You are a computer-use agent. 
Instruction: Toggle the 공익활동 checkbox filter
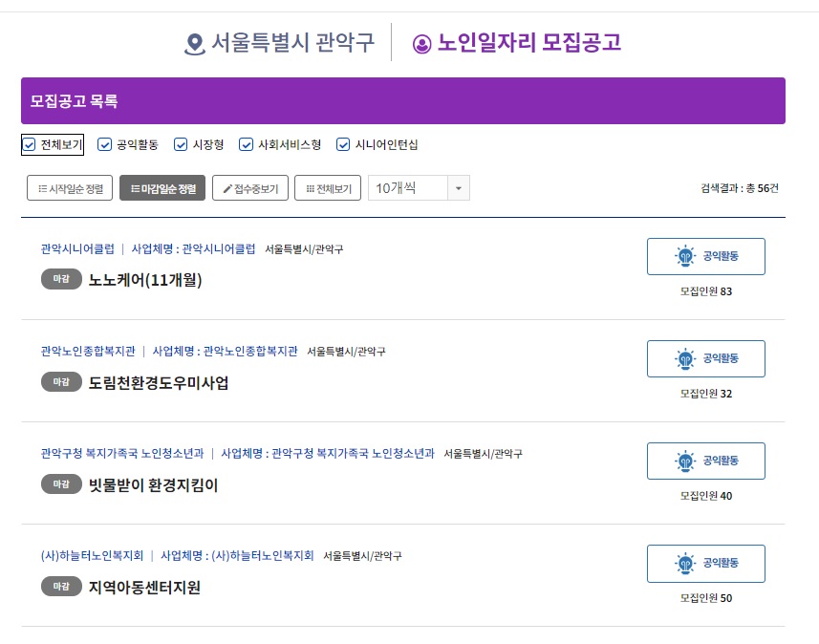coord(104,144)
